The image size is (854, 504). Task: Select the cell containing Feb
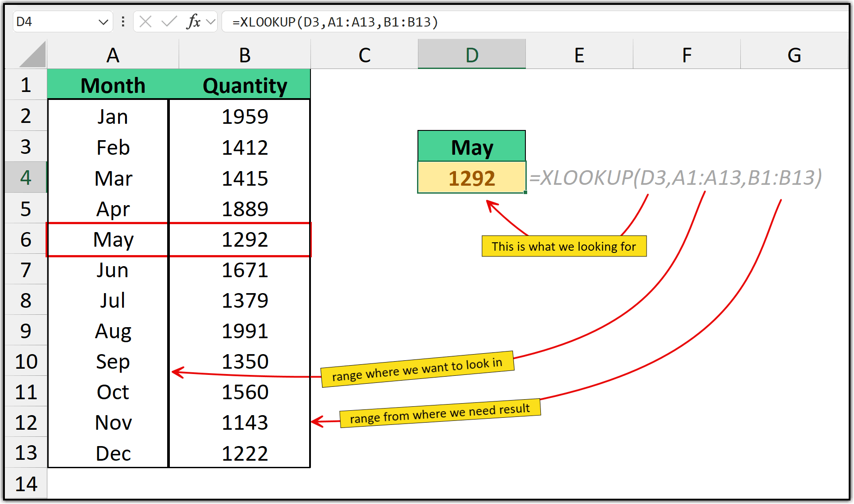click(x=108, y=147)
